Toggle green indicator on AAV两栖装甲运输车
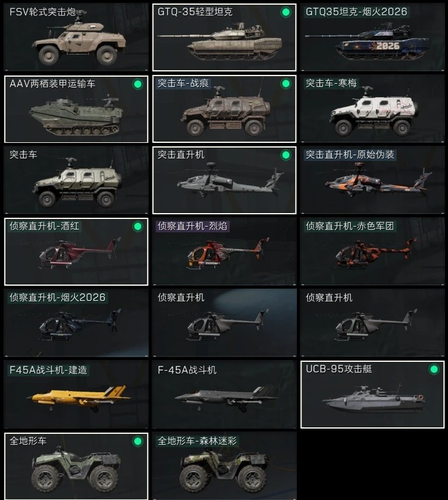This screenshot has width=448, height=500. (138, 84)
